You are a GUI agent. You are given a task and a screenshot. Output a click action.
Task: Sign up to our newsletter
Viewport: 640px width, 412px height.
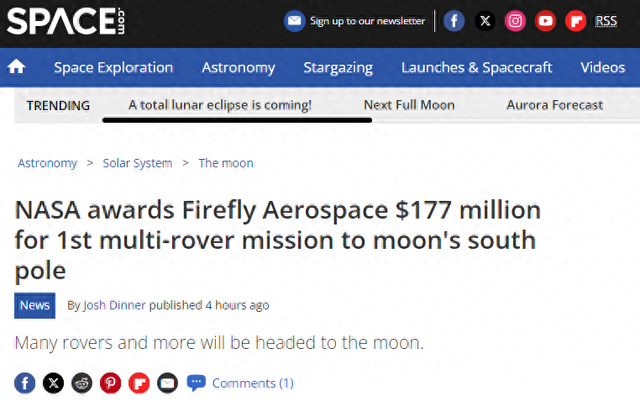(x=355, y=21)
